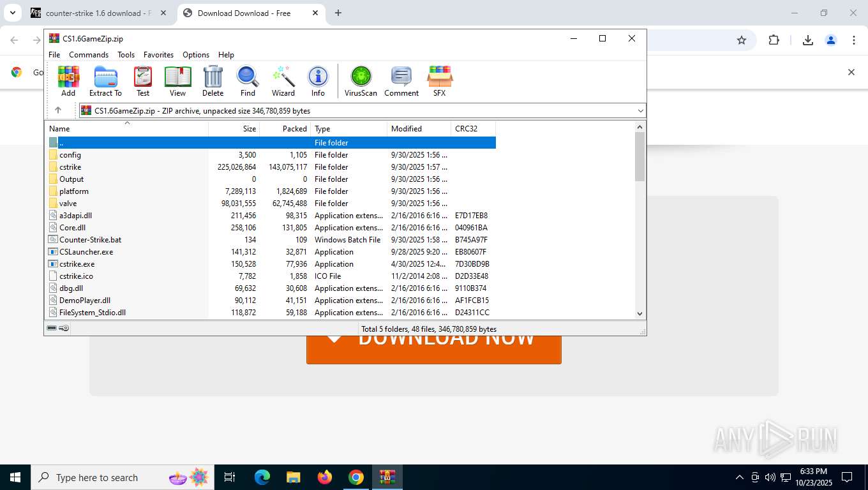The width and height of the screenshot is (868, 490).
Task: Click the key password icon in status bar
Action: pyautogui.click(x=64, y=329)
